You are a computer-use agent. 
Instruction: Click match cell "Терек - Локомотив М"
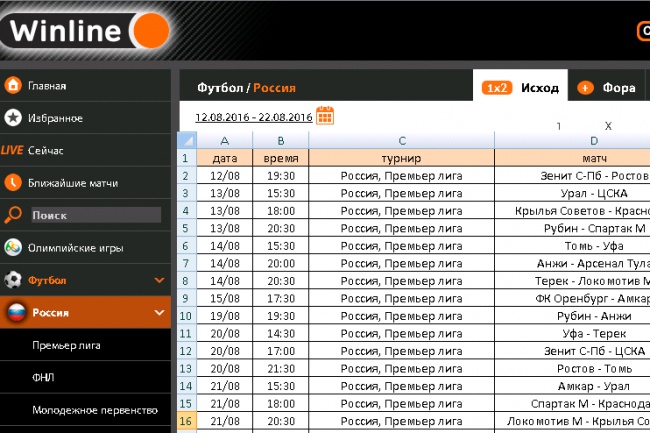[573, 281]
